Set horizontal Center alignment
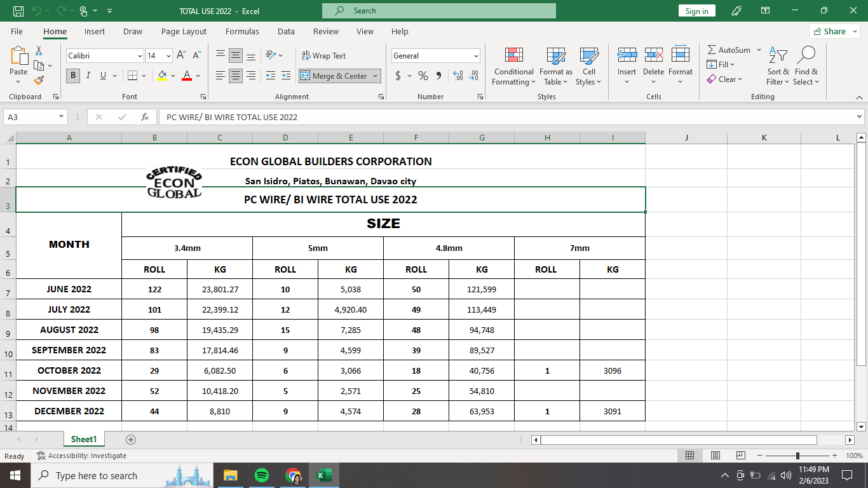 236,76
